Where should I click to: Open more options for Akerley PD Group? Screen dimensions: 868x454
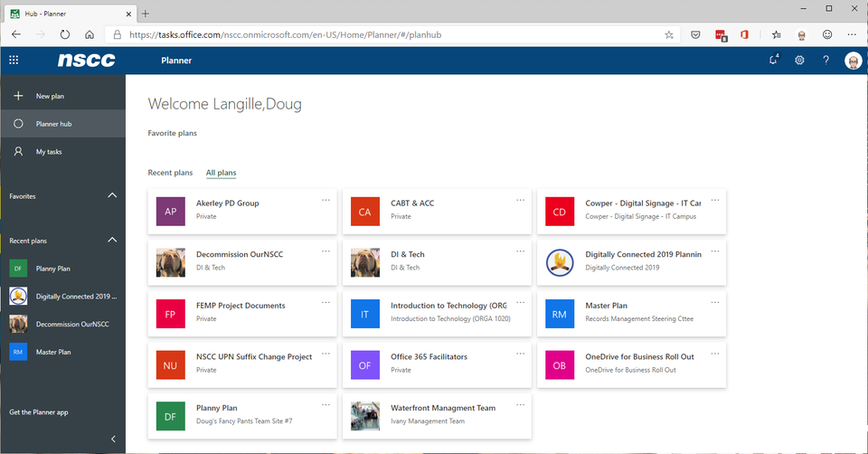[325, 200]
